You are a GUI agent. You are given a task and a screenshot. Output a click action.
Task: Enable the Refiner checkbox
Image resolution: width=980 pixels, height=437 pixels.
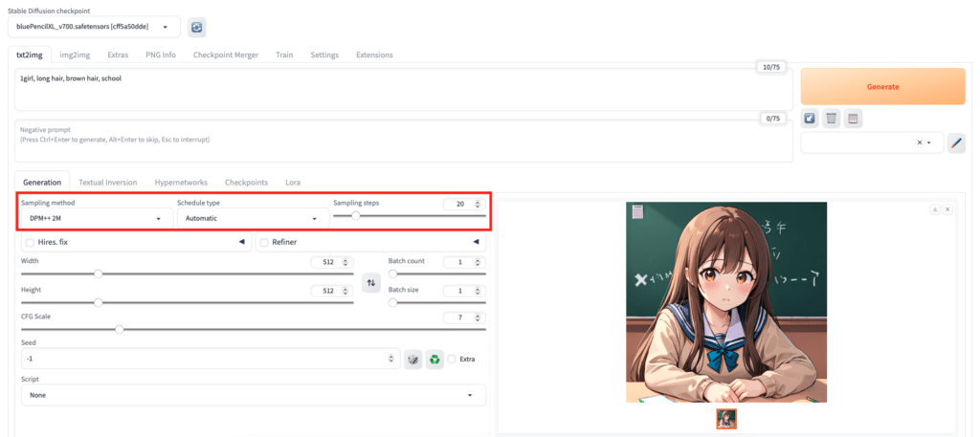click(265, 243)
